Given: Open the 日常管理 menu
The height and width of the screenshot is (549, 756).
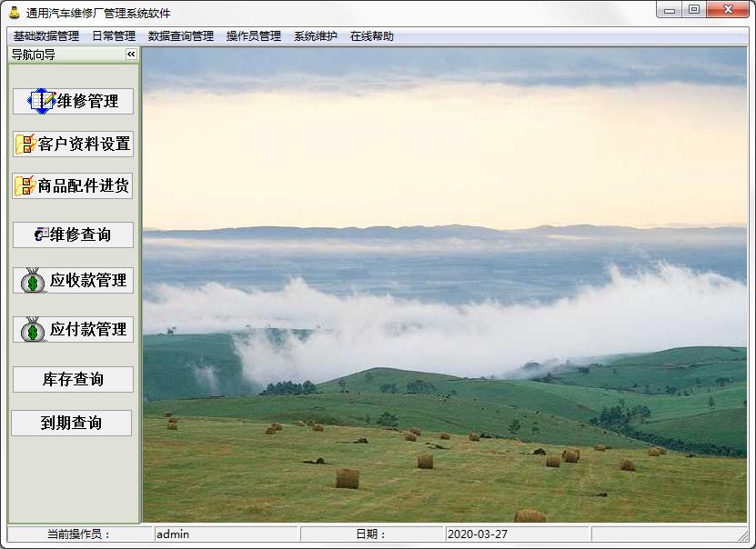Looking at the screenshot, I should [114, 36].
